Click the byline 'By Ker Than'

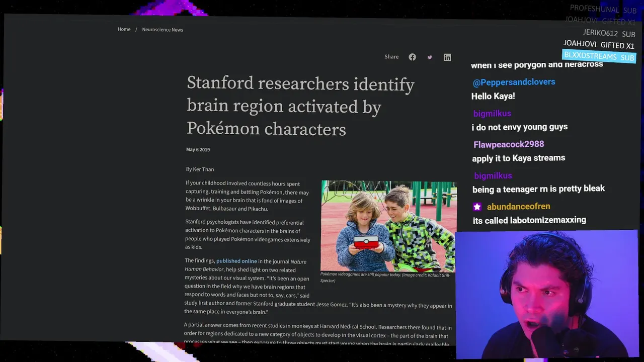pos(200,169)
